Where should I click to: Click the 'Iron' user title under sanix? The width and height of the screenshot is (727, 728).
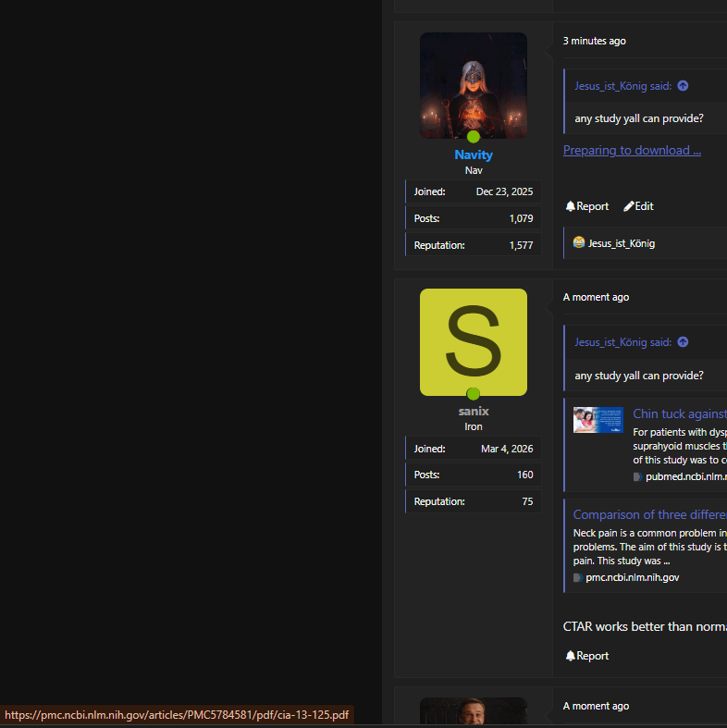pyautogui.click(x=474, y=426)
